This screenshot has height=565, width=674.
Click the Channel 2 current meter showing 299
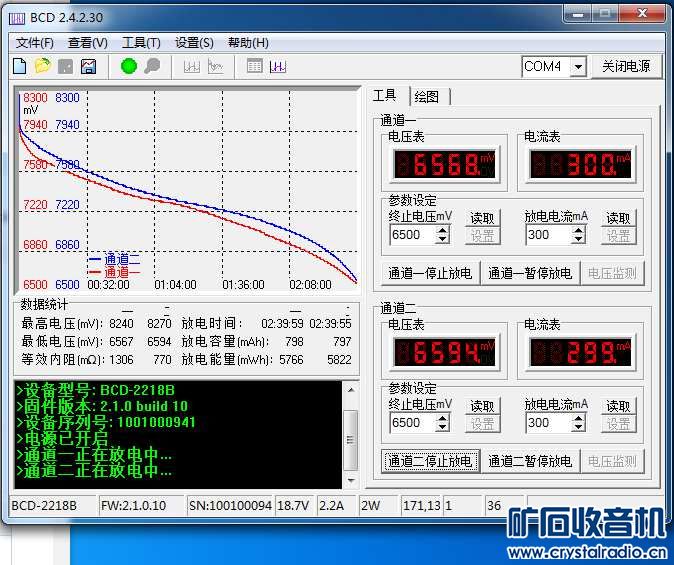581,352
